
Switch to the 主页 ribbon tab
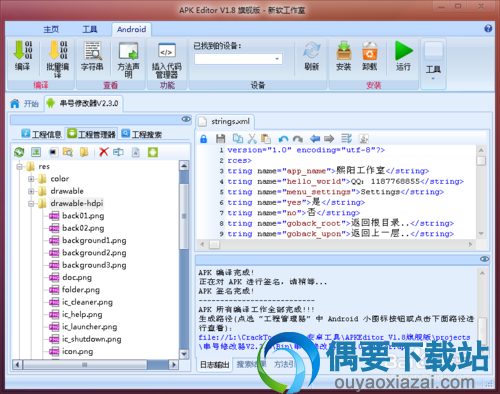pos(51,29)
